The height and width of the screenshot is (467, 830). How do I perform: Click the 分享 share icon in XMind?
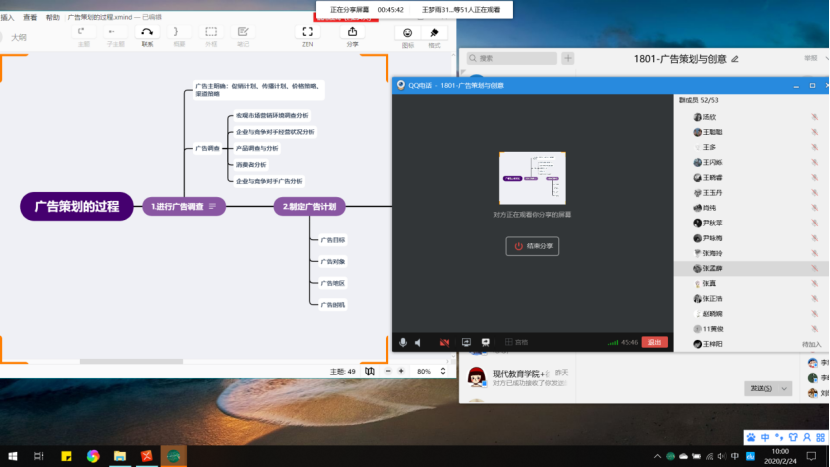[x=352, y=35]
